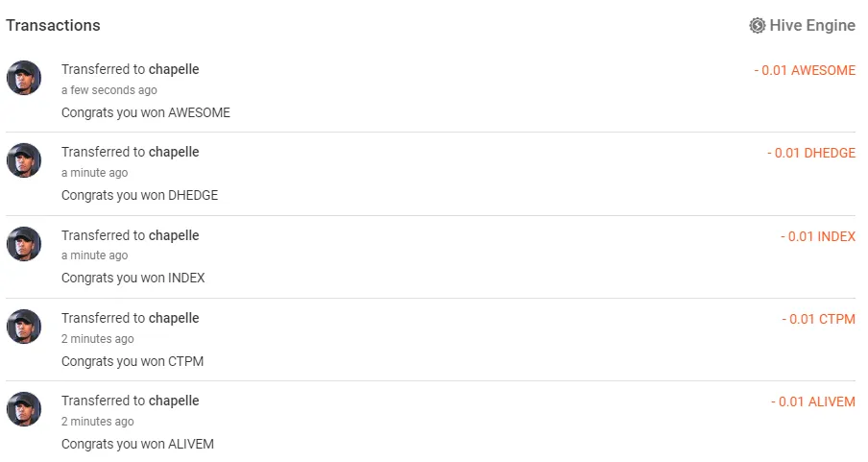Open avatar on the CTPM transfer row
The image size is (868, 462).
pyautogui.click(x=24, y=327)
